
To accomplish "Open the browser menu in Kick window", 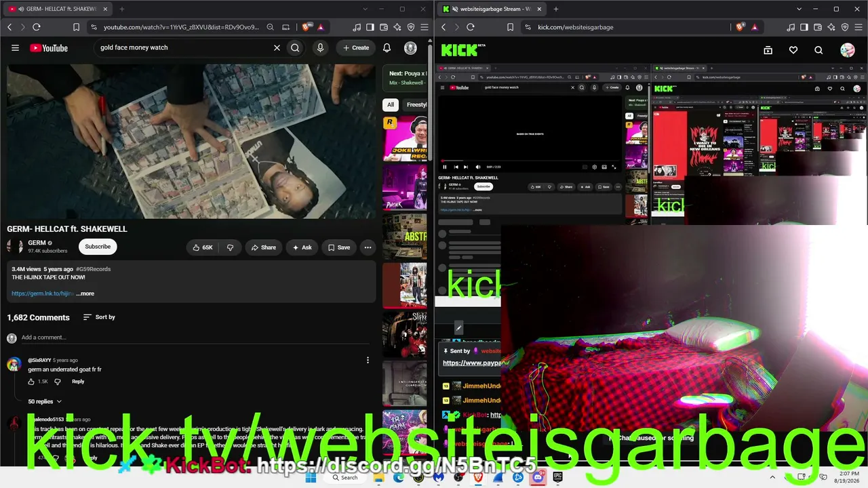I will 859,27.
